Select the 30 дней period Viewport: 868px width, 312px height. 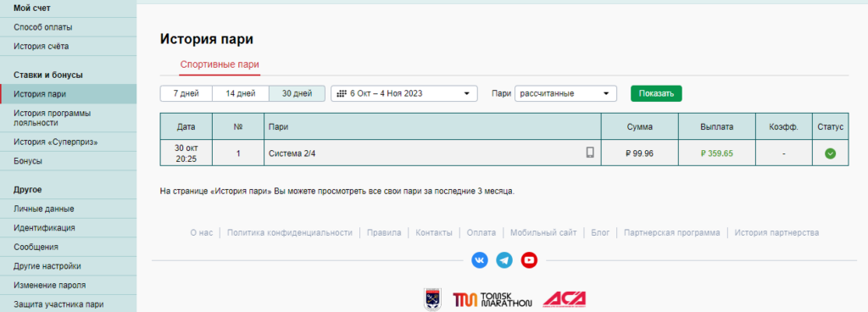pyautogui.click(x=297, y=93)
